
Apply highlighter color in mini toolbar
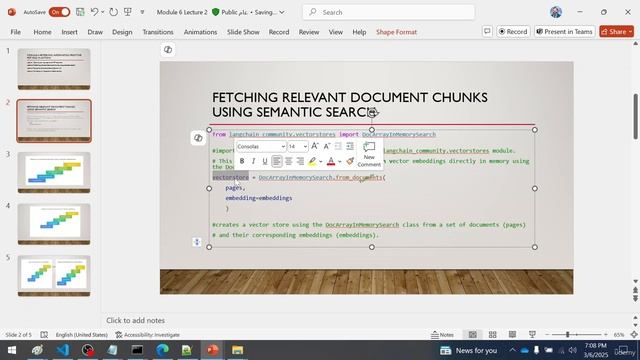pos(312,161)
